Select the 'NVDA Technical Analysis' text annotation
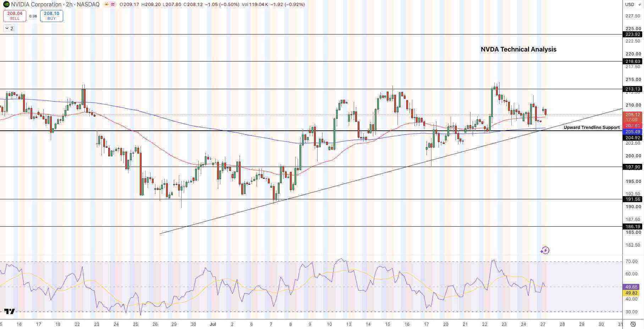This screenshot has width=644, height=329. tap(518, 49)
